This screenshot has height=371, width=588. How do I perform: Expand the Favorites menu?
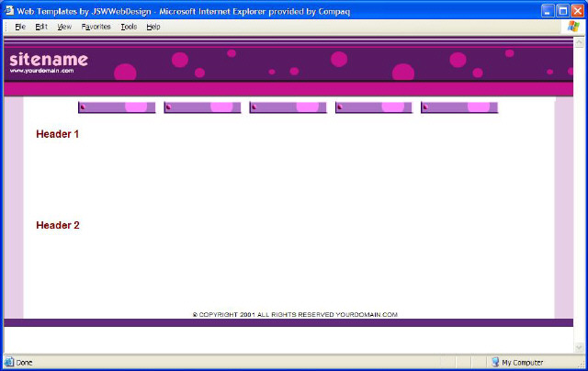click(x=96, y=27)
